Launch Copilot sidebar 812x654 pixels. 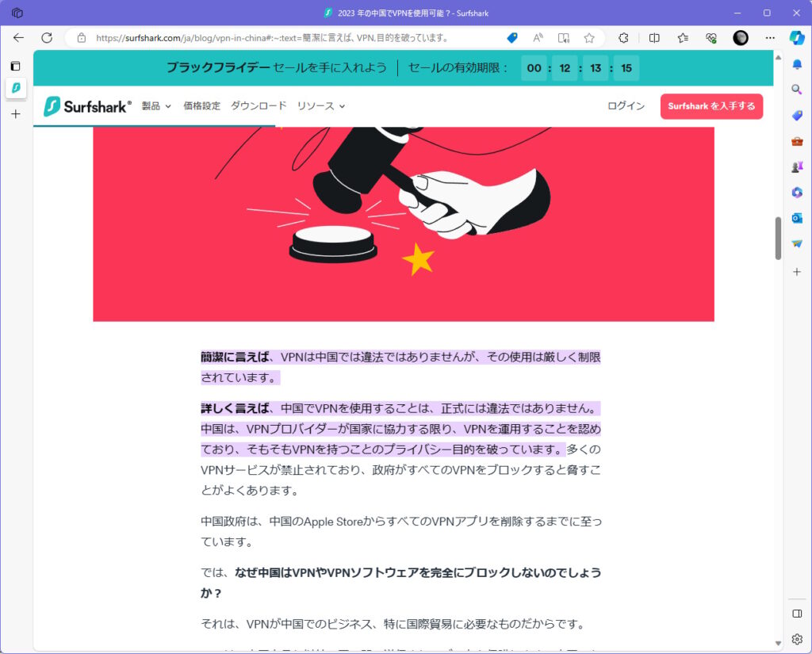tap(797, 38)
